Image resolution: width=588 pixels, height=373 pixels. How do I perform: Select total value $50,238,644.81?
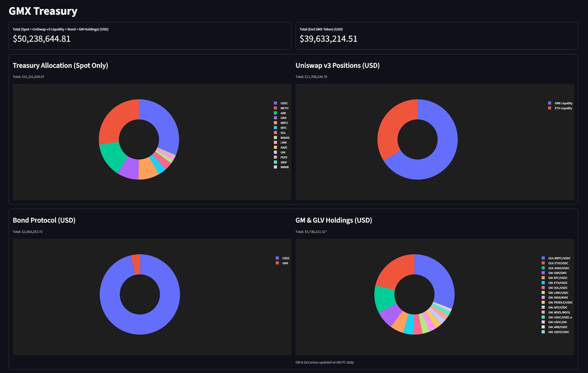tap(42, 39)
